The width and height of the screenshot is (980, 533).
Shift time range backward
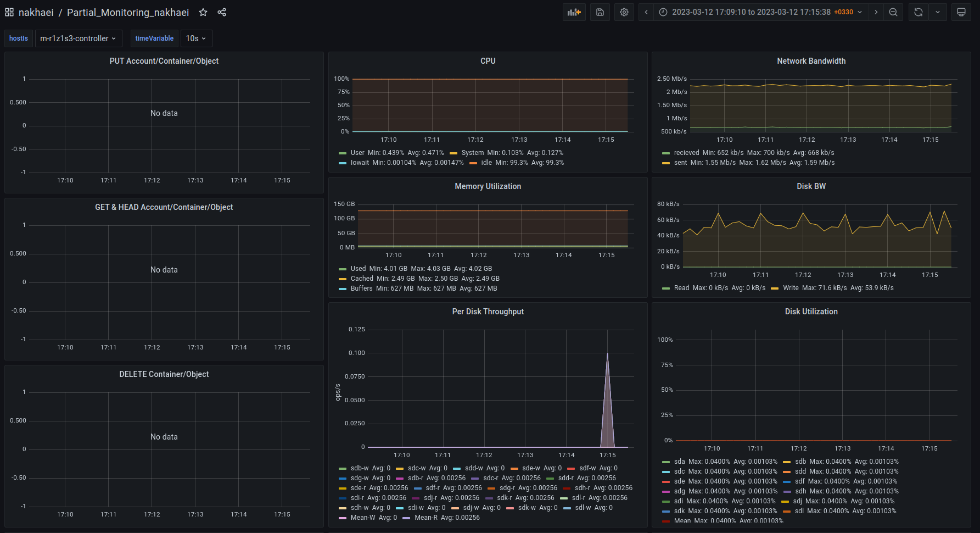point(646,12)
